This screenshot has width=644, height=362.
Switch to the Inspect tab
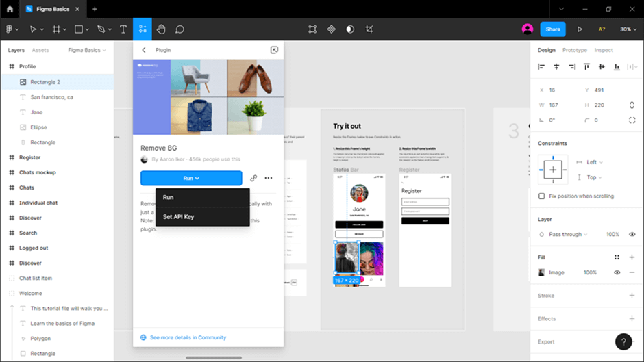click(604, 50)
